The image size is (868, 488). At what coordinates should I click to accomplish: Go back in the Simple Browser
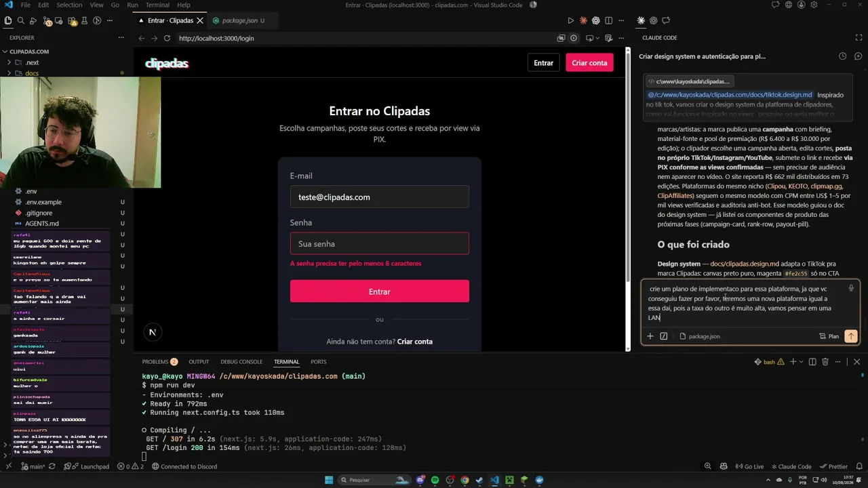(142, 38)
